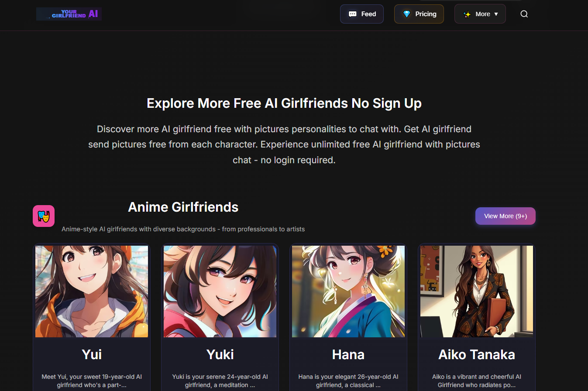Click the diamond icon on Pricing

(x=406, y=14)
